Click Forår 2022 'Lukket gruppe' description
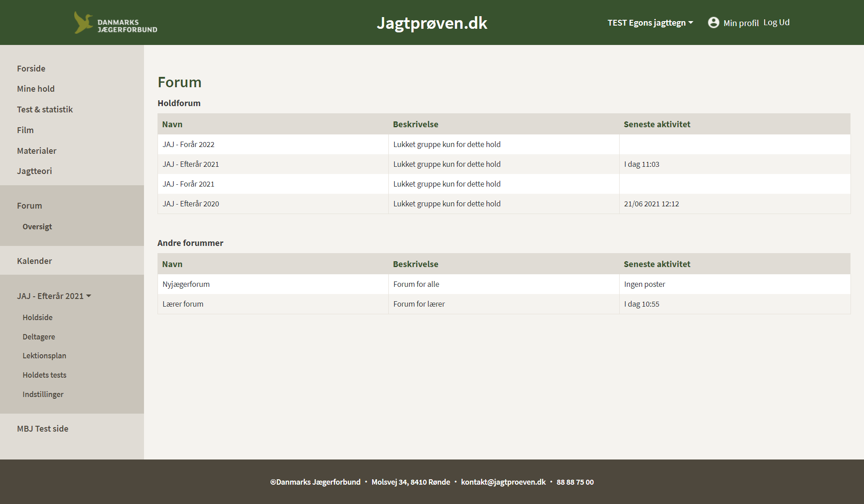The width and height of the screenshot is (864, 504). (x=446, y=144)
